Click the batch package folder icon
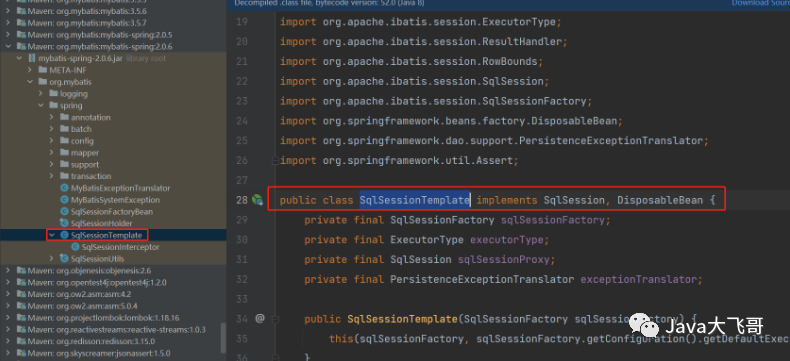Image resolution: width=790 pixels, height=361 pixels. coord(64,129)
